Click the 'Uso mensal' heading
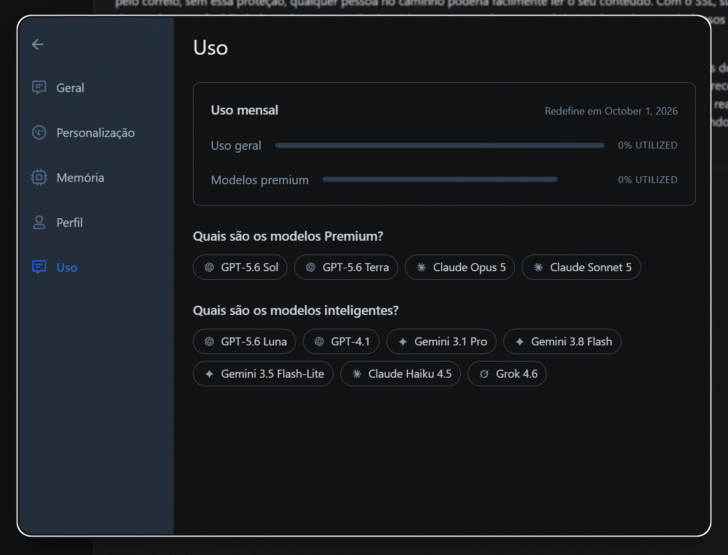This screenshot has height=555, width=728. tap(244, 110)
